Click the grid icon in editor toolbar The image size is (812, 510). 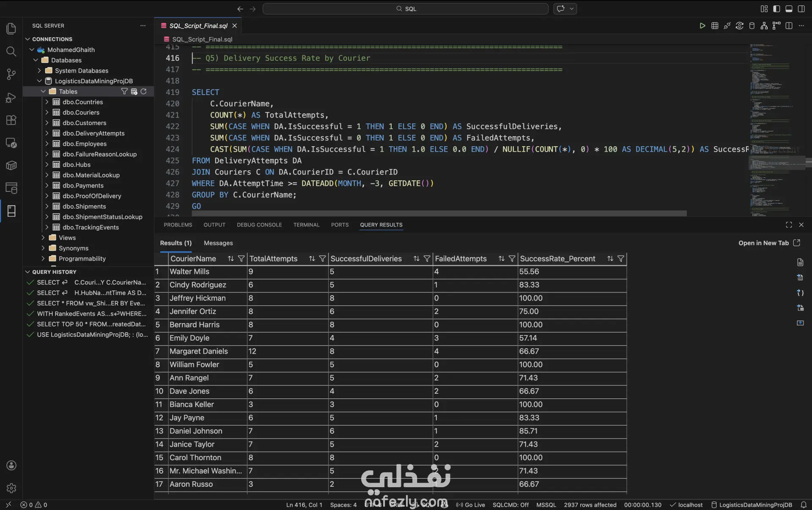(715, 26)
